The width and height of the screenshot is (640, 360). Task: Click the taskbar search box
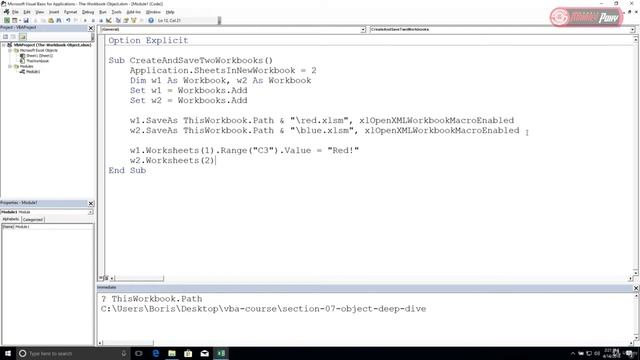[x=73, y=353]
